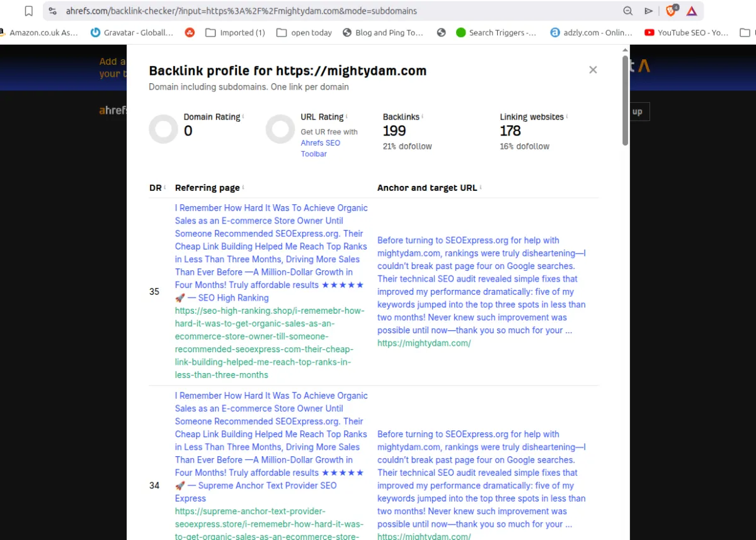Image resolution: width=756 pixels, height=540 pixels.
Task: Click the zoom magnifier icon in address bar
Action: pos(627,11)
